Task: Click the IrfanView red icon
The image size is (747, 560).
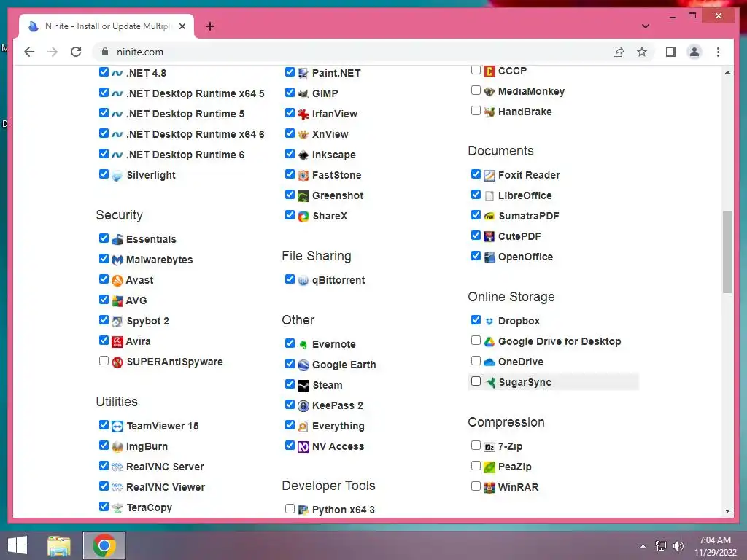Action: [x=303, y=114]
